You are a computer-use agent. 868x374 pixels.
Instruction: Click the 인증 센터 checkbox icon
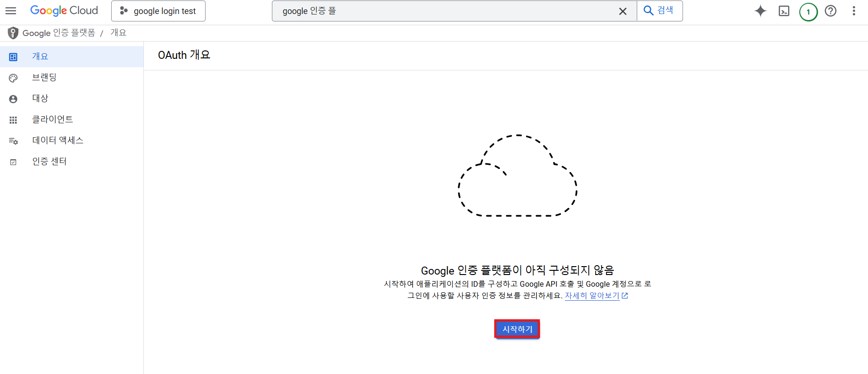pyautogui.click(x=13, y=162)
